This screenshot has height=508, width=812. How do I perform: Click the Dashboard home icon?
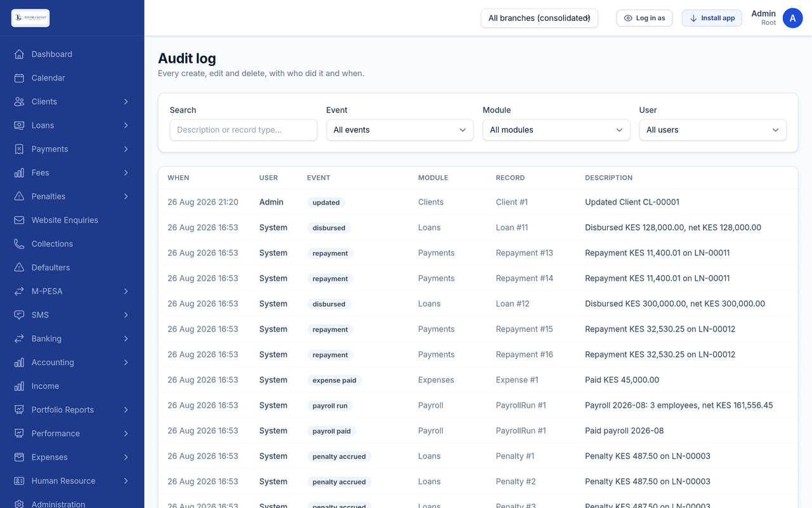(19, 54)
